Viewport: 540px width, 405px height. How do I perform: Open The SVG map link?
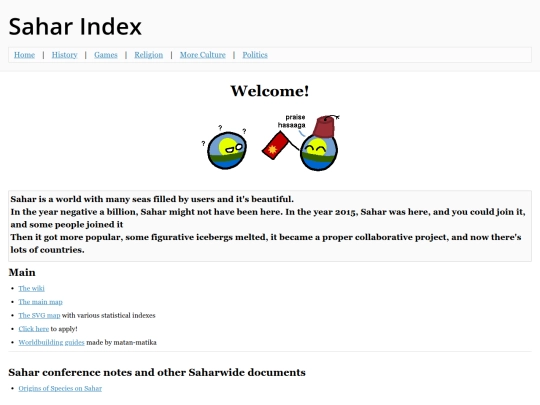39,315
